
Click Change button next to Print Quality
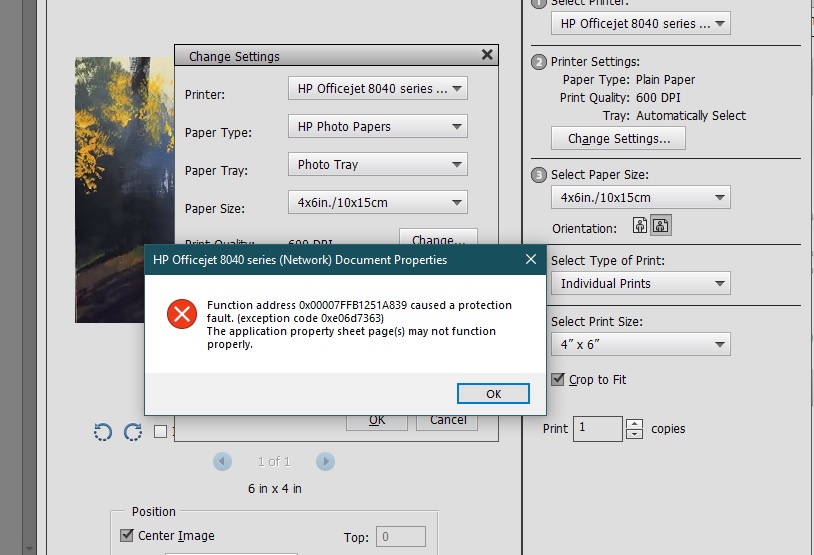(438, 237)
